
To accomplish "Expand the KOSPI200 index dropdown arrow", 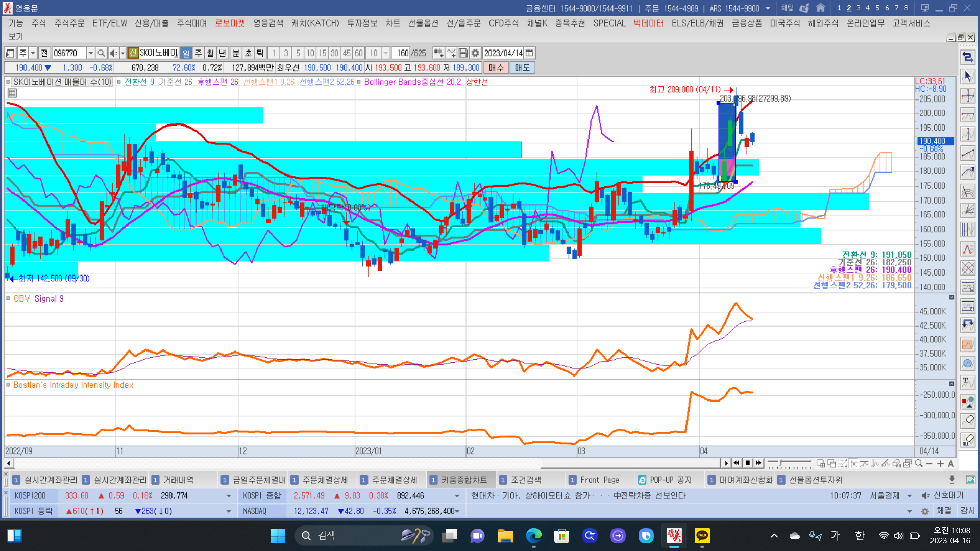I will coord(228,496).
